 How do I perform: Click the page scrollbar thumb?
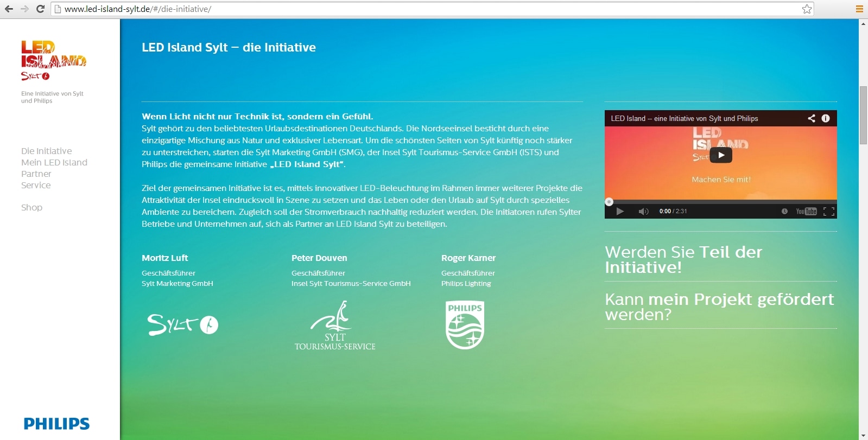click(x=863, y=115)
